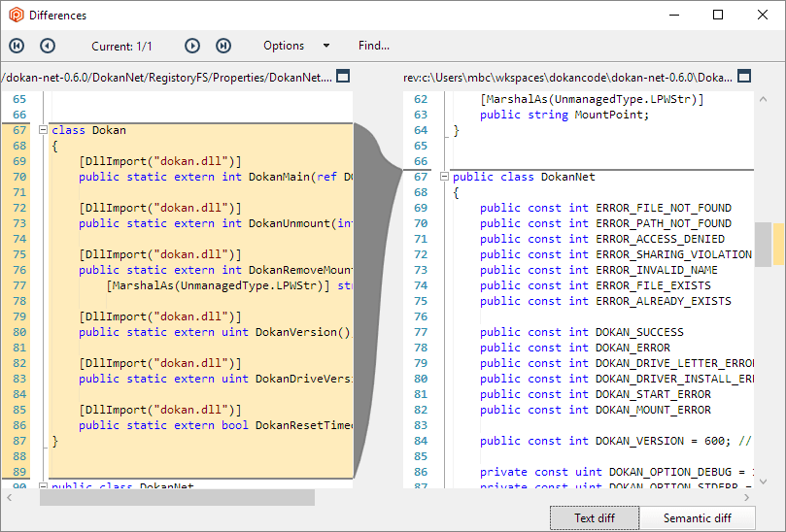Click the horizontal scroll right arrow
Image resolution: width=786 pixels, height=532 pixels.
point(746,497)
